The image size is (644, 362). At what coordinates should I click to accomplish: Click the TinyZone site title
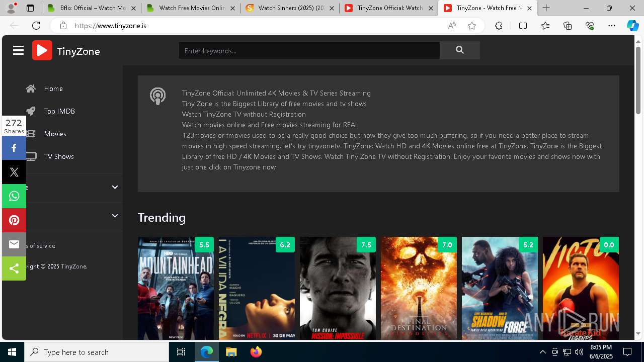[x=78, y=51]
